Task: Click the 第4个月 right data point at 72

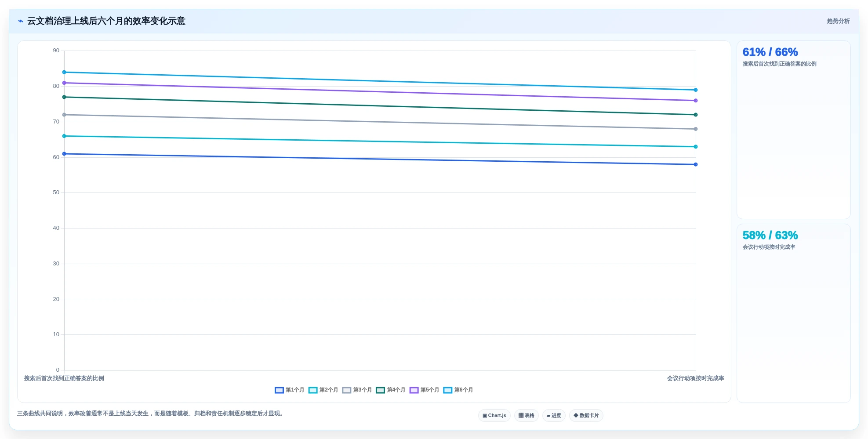Action: coord(696,115)
